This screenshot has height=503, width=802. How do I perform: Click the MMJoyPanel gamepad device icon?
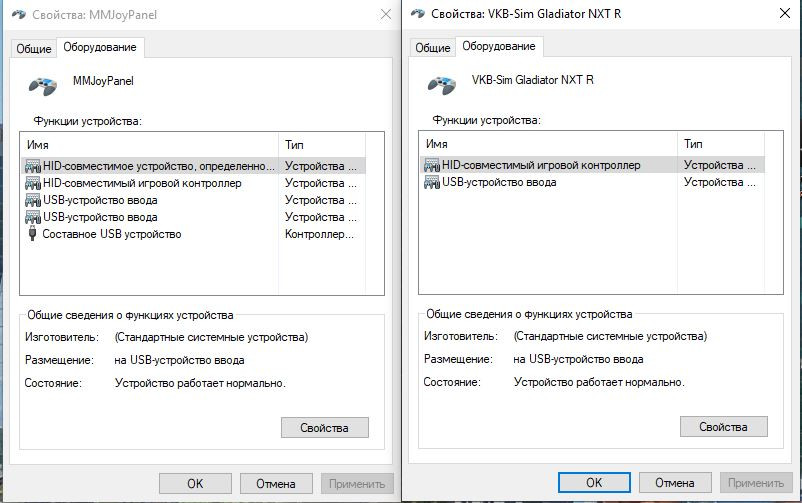coord(42,85)
